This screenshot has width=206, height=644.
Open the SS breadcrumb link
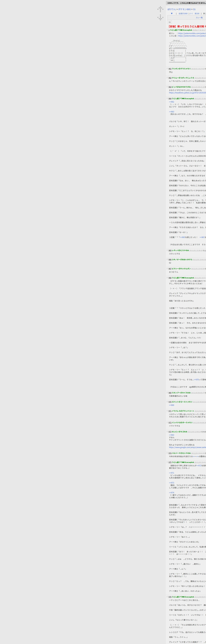click(x=194, y=9)
